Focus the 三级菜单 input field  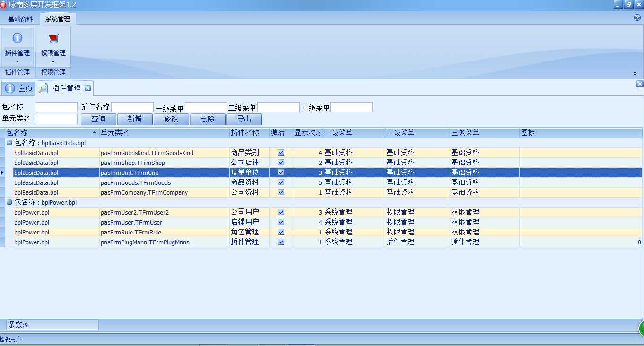(x=351, y=107)
